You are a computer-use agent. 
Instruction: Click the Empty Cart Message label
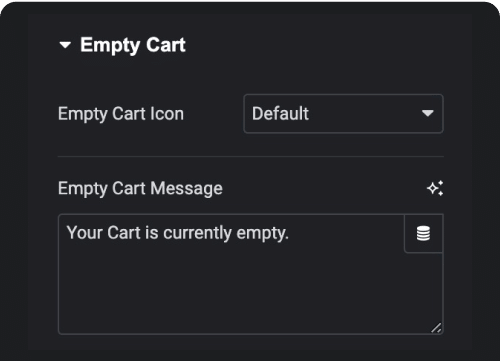tap(140, 189)
